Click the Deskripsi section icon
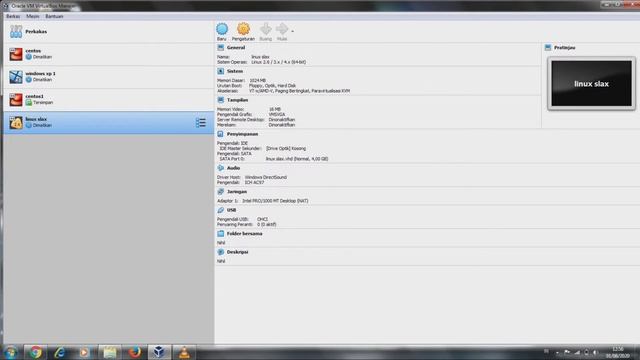The image size is (640, 360). pyautogui.click(x=221, y=252)
